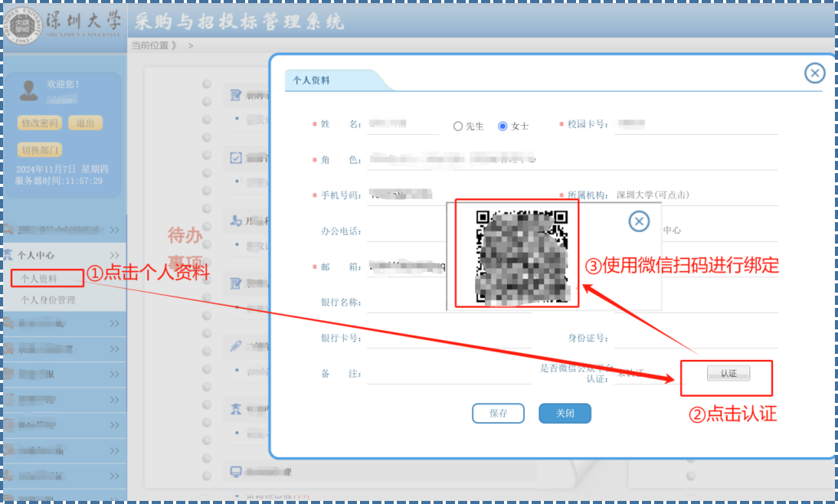Click the double chevron beside 个人中心

click(x=114, y=255)
